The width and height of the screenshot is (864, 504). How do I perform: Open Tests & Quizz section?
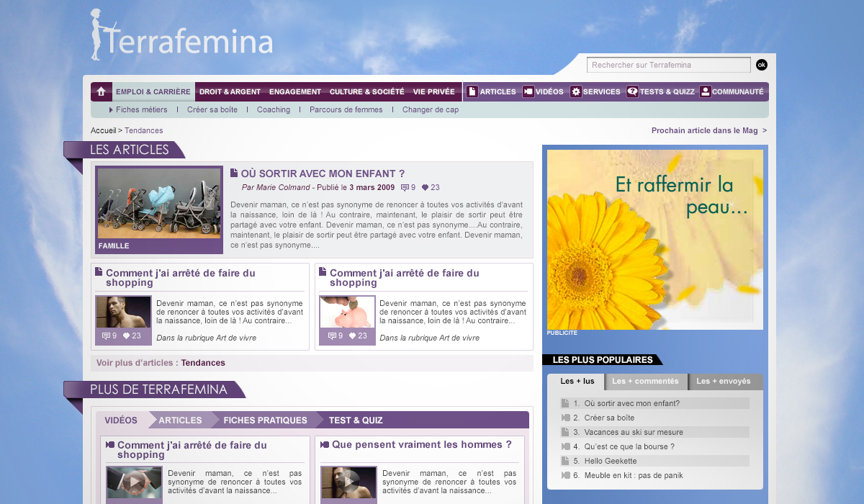click(x=667, y=91)
